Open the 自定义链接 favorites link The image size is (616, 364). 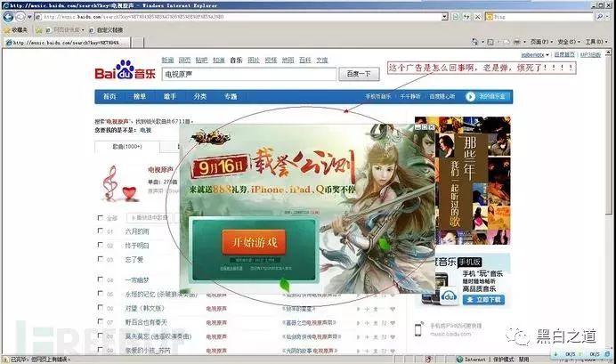pyautogui.click(x=107, y=30)
